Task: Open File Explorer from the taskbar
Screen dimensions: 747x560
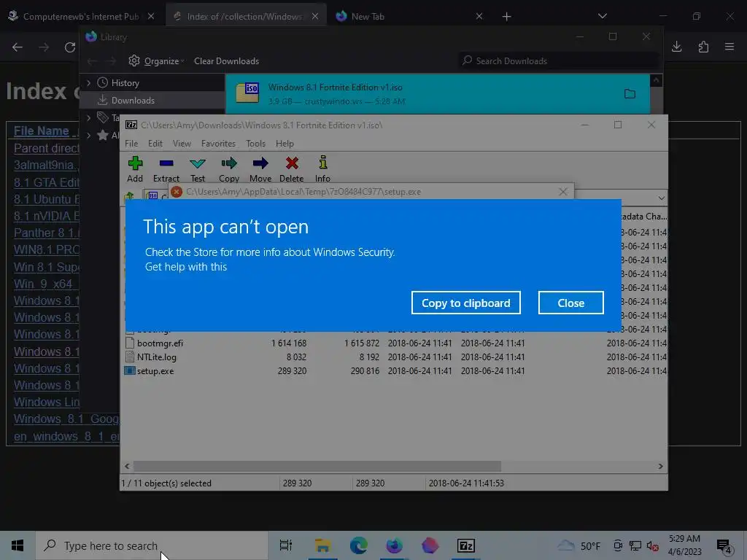Action: (x=322, y=545)
